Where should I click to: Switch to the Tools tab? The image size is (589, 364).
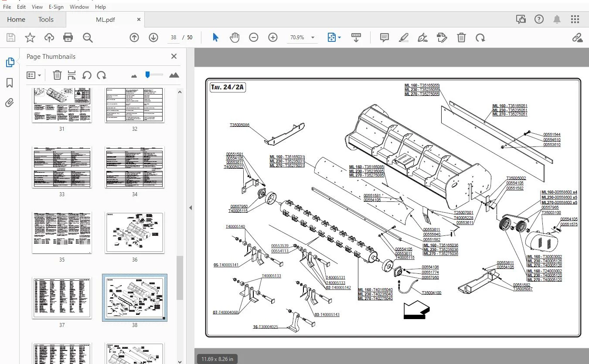(46, 20)
